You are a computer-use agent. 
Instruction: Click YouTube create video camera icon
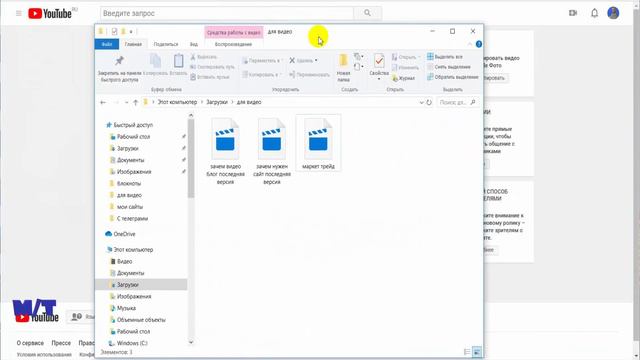click(x=573, y=13)
